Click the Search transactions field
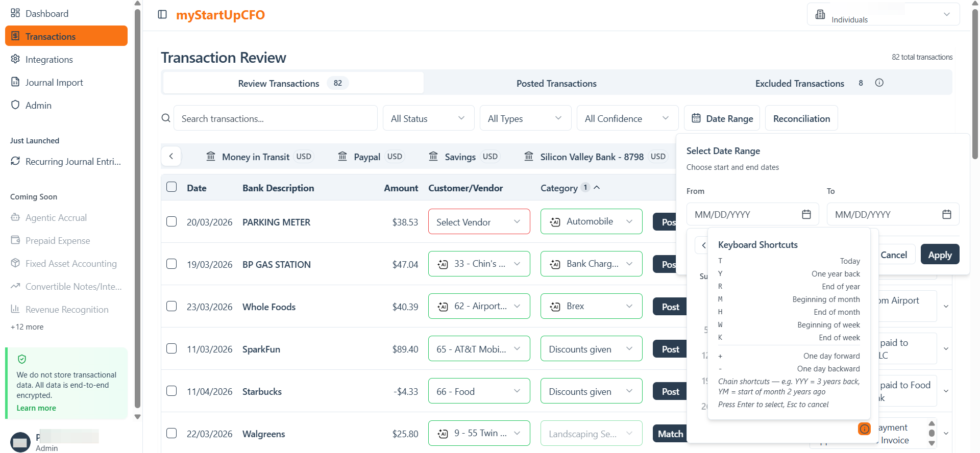Image resolution: width=980 pixels, height=453 pixels. tap(276, 118)
